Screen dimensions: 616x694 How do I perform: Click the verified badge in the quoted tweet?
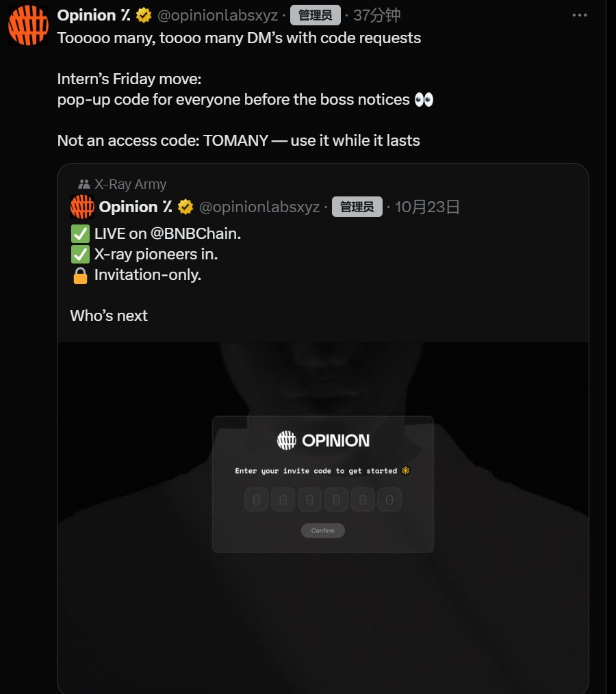click(x=185, y=207)
